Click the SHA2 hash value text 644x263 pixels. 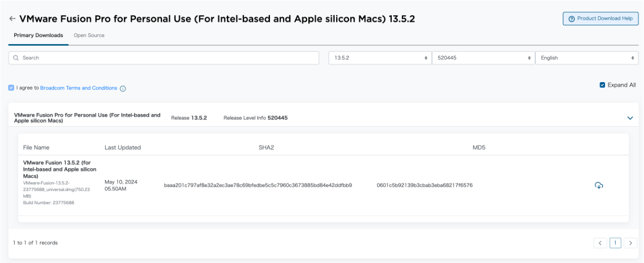tap(257, 185)
